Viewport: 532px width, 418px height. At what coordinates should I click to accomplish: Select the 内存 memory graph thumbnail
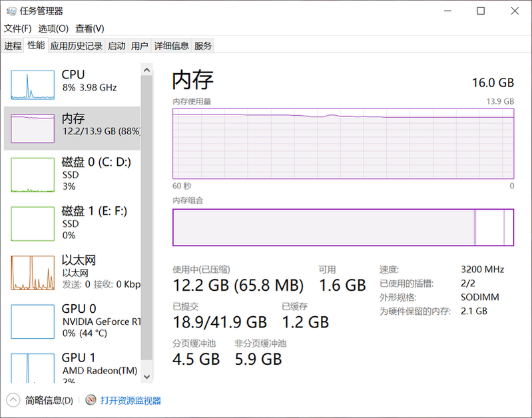32,128
